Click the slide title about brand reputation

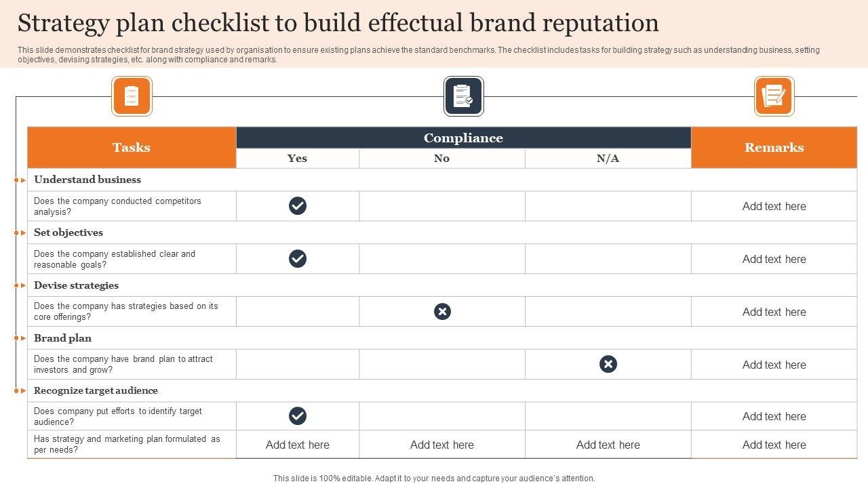coord(338,23)
